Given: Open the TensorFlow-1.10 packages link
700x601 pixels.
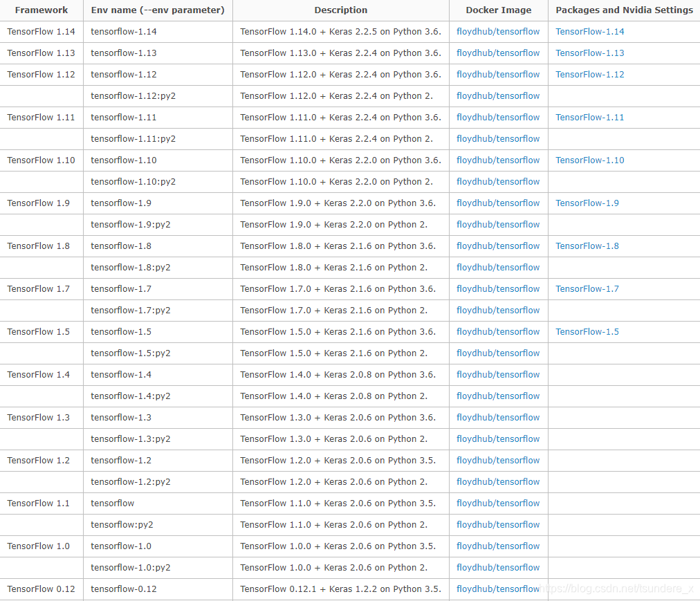Looking at the screenshot, I should pyautogui.click(x=590, y=160).
